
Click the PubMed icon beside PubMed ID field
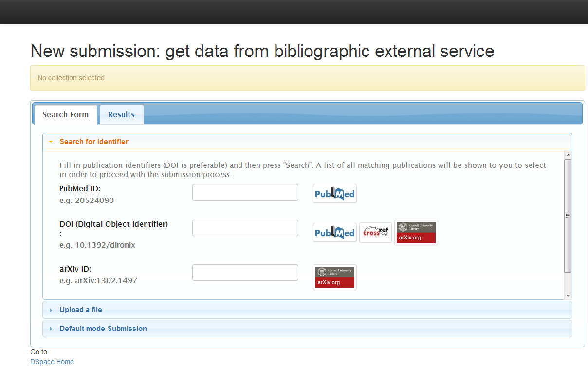pos(334,194)
